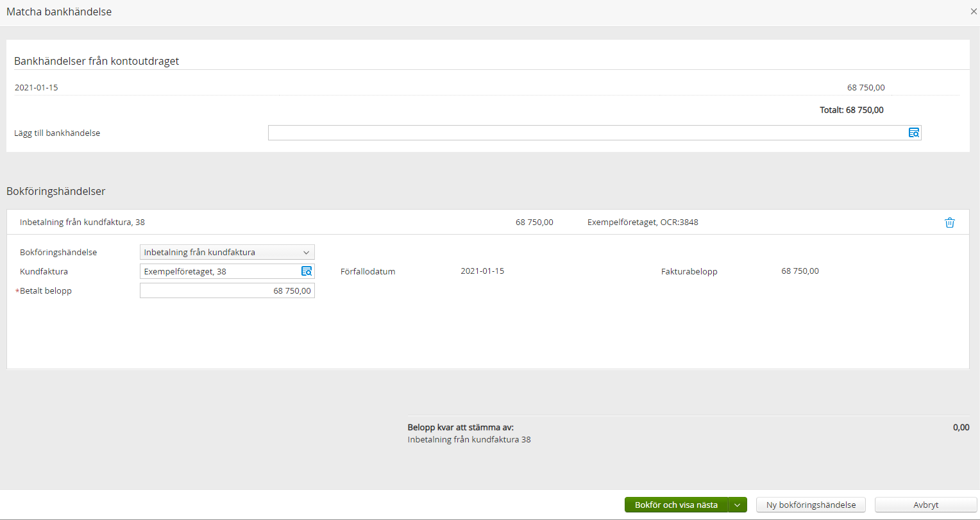Screen dimensions: 980x520
Task: Select the 2021-01-15 bank event date
Action: pos(37,88)
